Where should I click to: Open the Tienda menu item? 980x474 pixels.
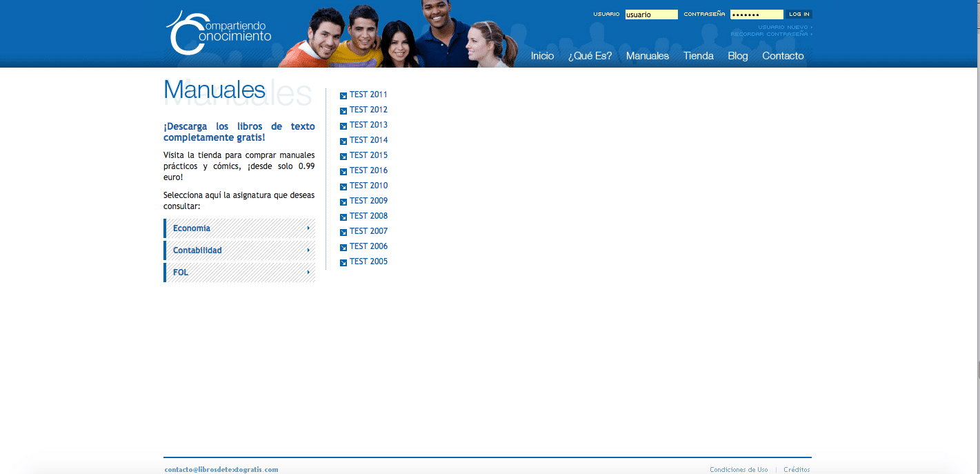tap(698, 56)
